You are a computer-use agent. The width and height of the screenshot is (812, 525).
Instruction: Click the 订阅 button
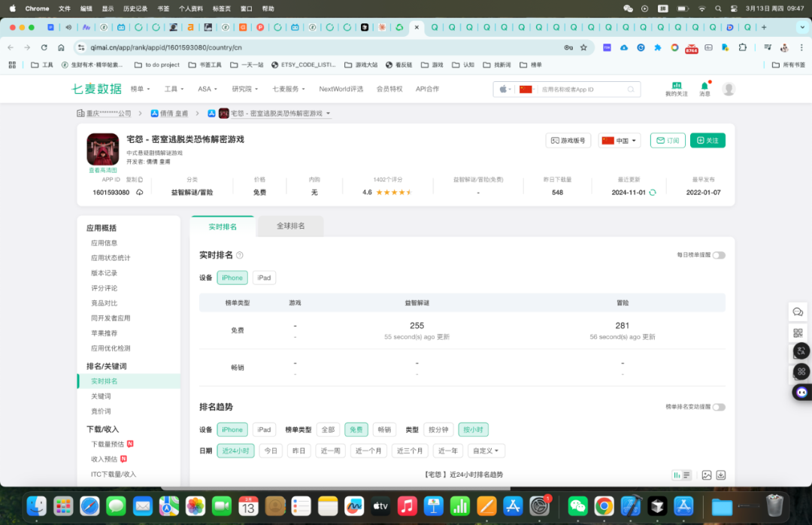(x=668, y=141)
